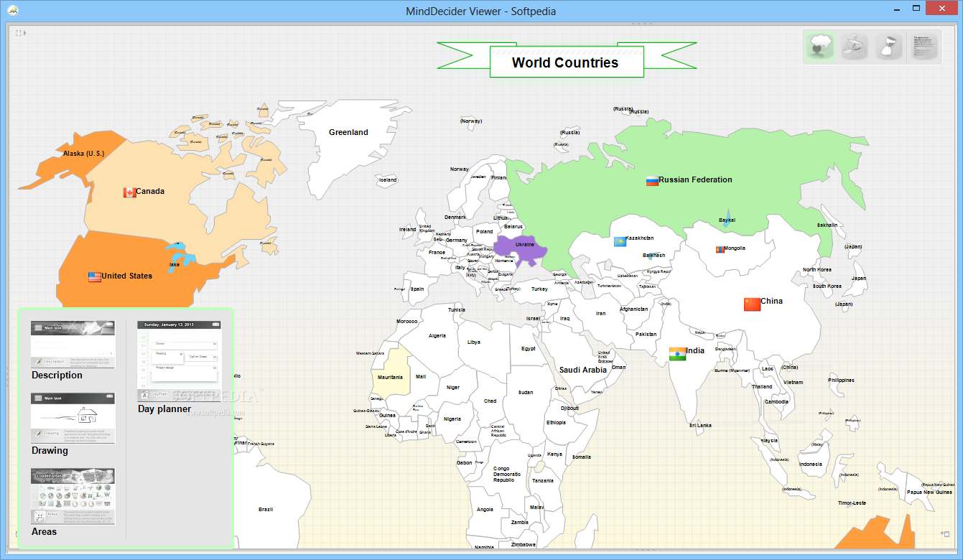The height and width of the screenshot is (560, 963).
Task: Click the Canada flag icon
Action: click(x=130, y=192)
